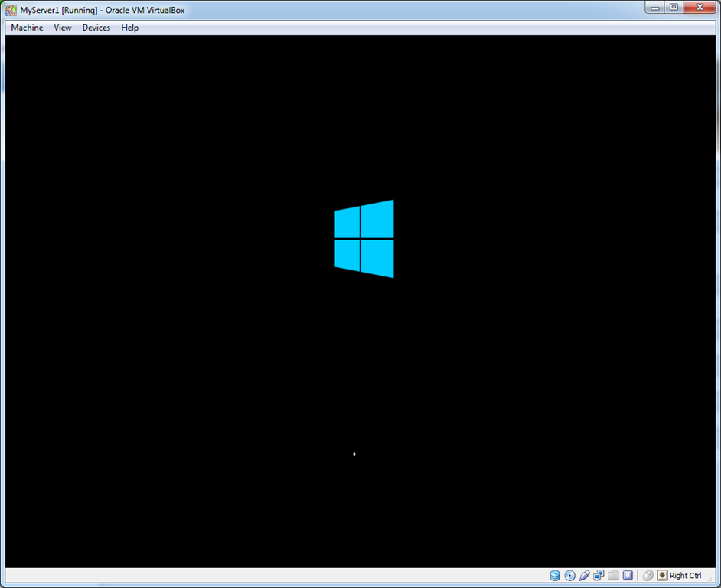Open the Help menu
The width and height of the screenshot is (721, 588).
pyautogui.click(x=129, y=28)
